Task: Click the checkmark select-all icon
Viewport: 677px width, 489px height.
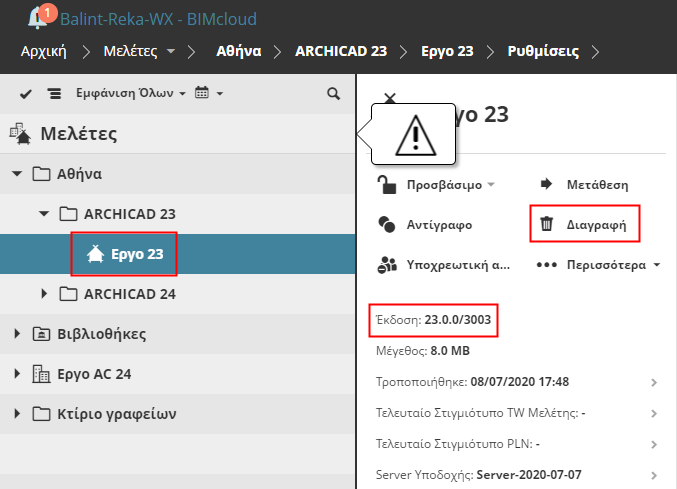Action: click(x=26, y=94)
